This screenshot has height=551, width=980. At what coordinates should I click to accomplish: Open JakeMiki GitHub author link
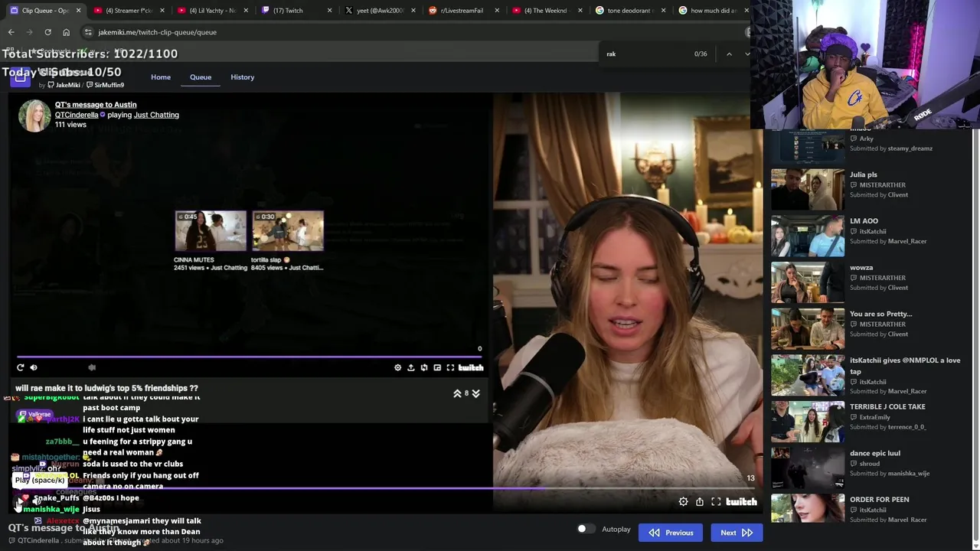pos(64,85)
